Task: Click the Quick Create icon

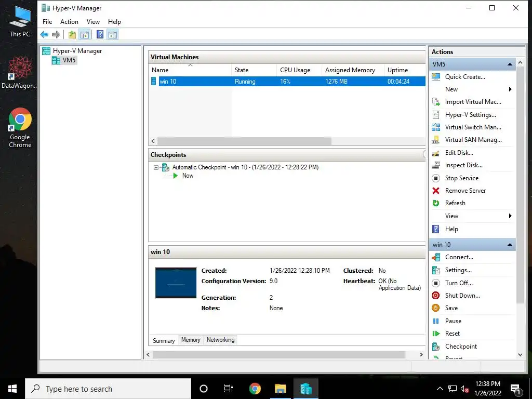Action: 436,77
